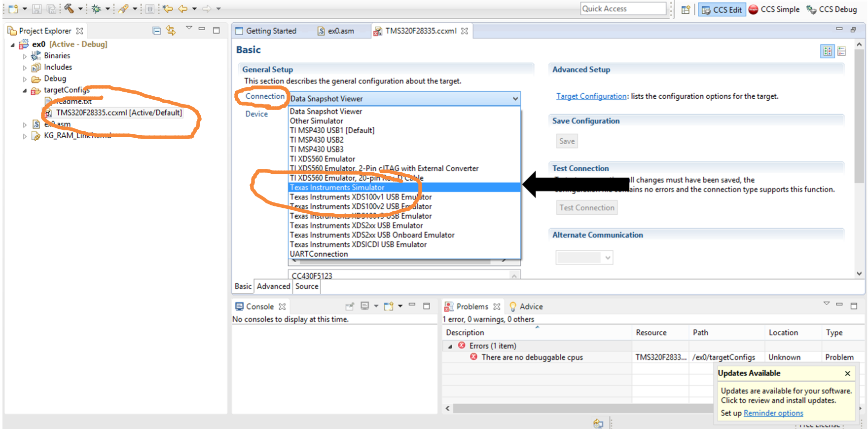
Task: Choose UARTConnection from the list
Action: (404, 254)
